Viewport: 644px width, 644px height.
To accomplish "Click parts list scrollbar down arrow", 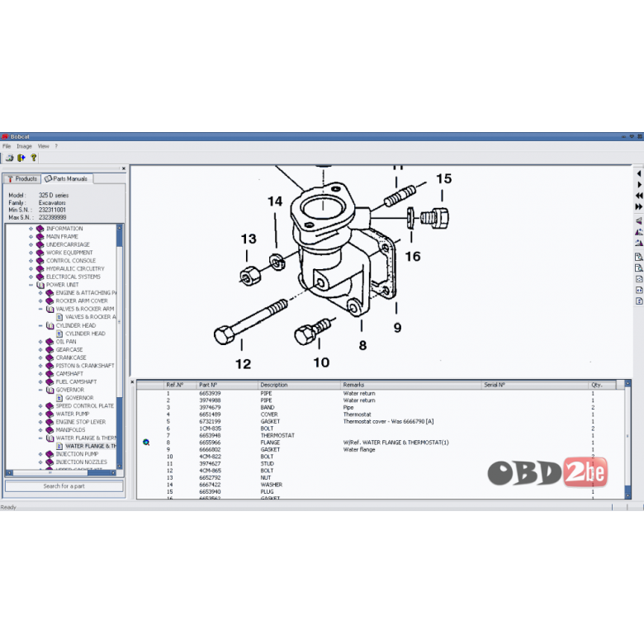I will click(x=627, y=495).
